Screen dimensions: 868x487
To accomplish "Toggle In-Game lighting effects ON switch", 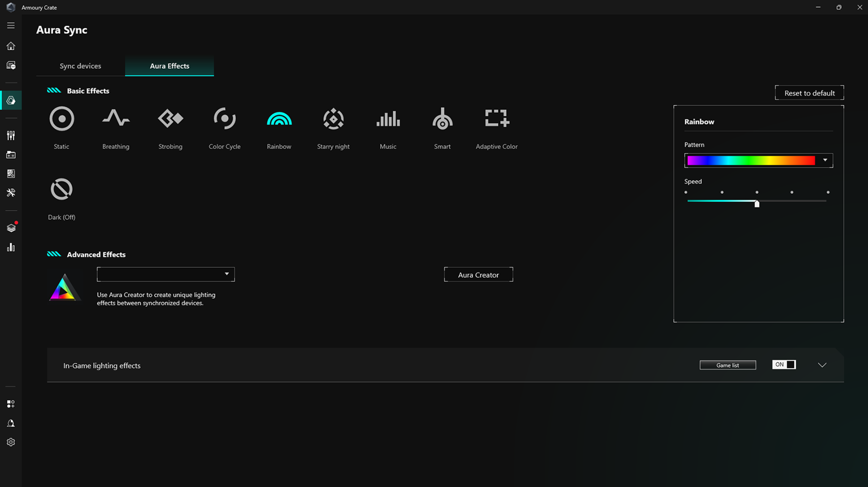I will coord(784,365).
